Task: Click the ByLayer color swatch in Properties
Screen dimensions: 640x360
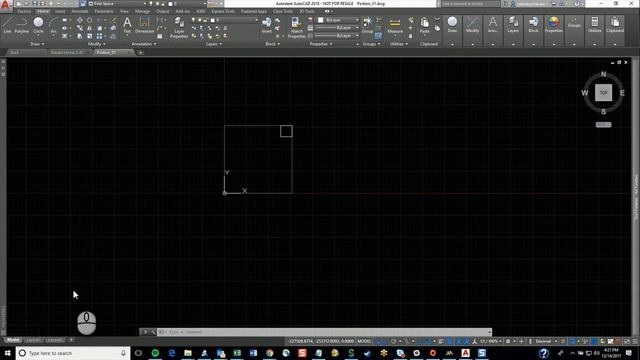Action: (321, 20)
